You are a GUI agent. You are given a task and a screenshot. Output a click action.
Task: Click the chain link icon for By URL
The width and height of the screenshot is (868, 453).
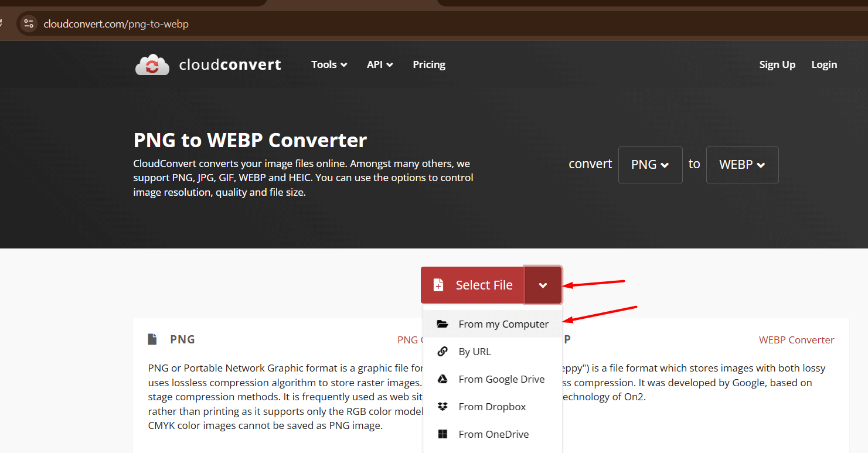pos(442,352)
